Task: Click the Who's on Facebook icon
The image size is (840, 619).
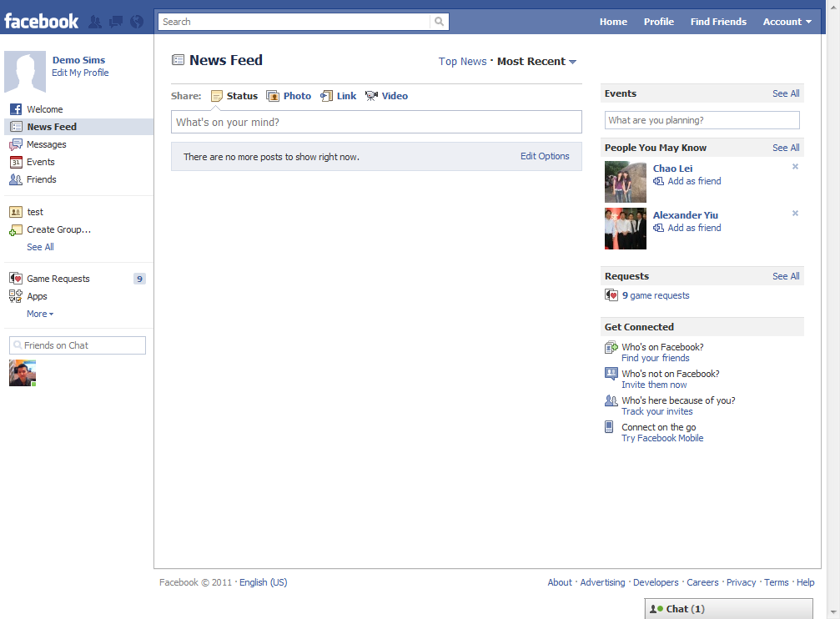Action: point(611,348)
